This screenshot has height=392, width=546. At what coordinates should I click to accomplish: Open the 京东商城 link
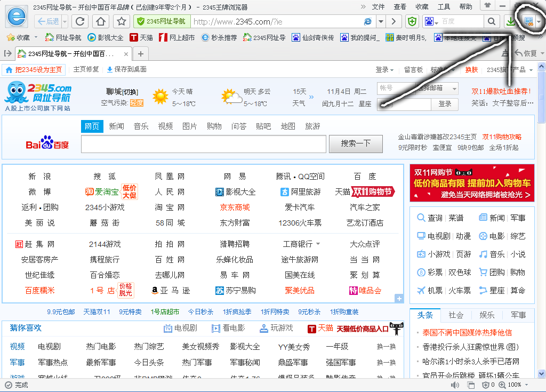click(x=235, y=207)
